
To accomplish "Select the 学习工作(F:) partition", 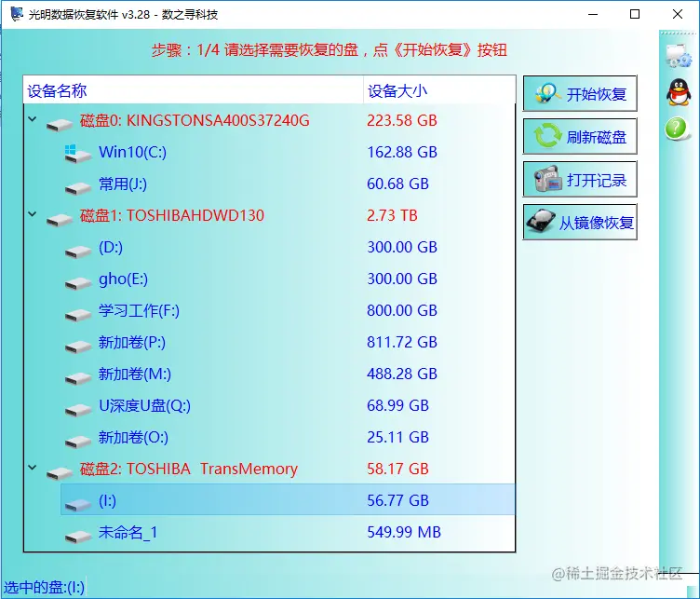I will [x=139, y=310].
